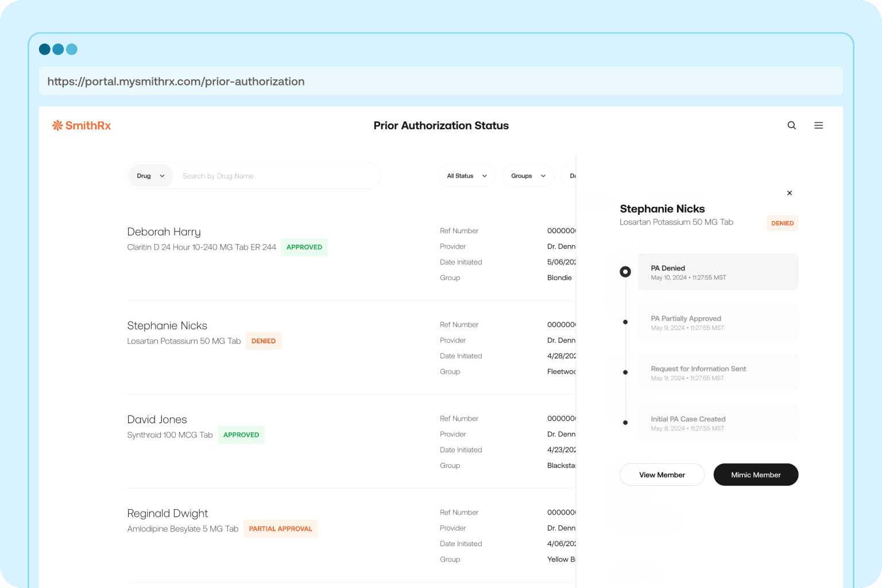
Task: Expand the Drug search type dropdown
Action: [150, 176]
